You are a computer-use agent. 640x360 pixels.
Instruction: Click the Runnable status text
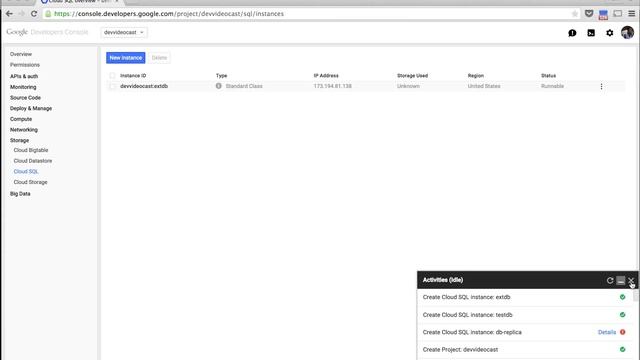click(553, 86)
